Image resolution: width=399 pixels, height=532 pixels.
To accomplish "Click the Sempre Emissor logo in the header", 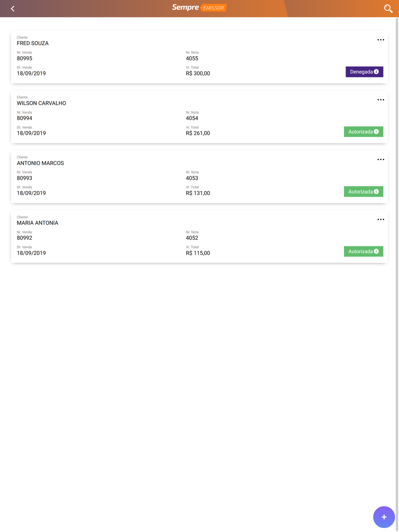I will tap(199, 8).
